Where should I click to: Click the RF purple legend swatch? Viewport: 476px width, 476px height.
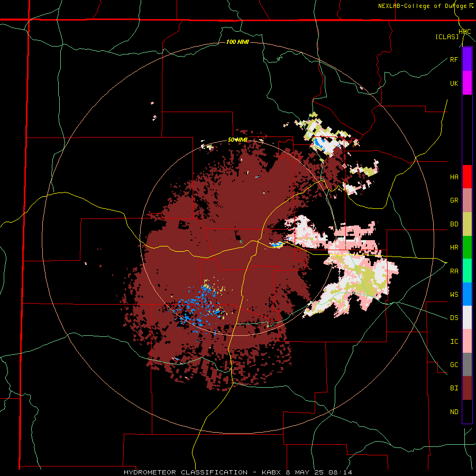pyautogui.click(x=467, y=59)
